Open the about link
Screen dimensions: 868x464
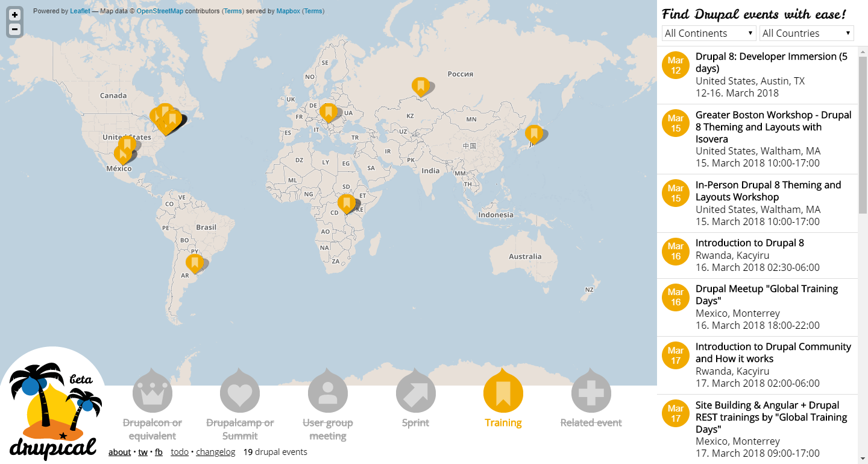119,452
